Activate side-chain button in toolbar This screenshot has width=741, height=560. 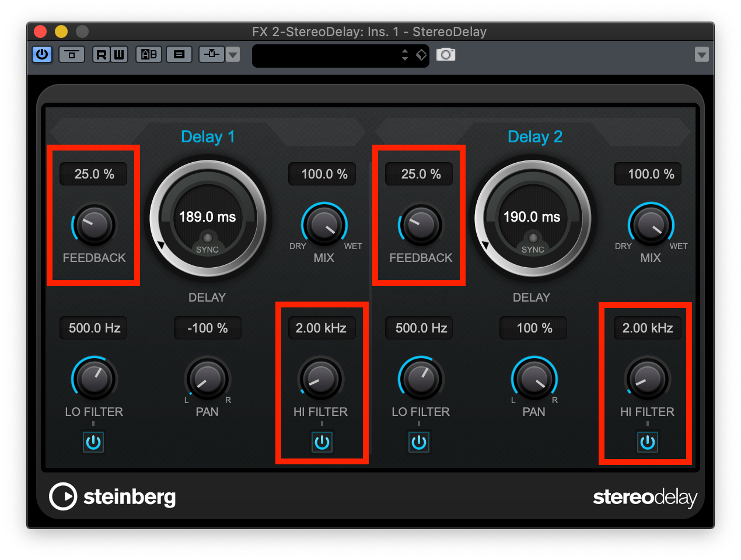point(212,55)
